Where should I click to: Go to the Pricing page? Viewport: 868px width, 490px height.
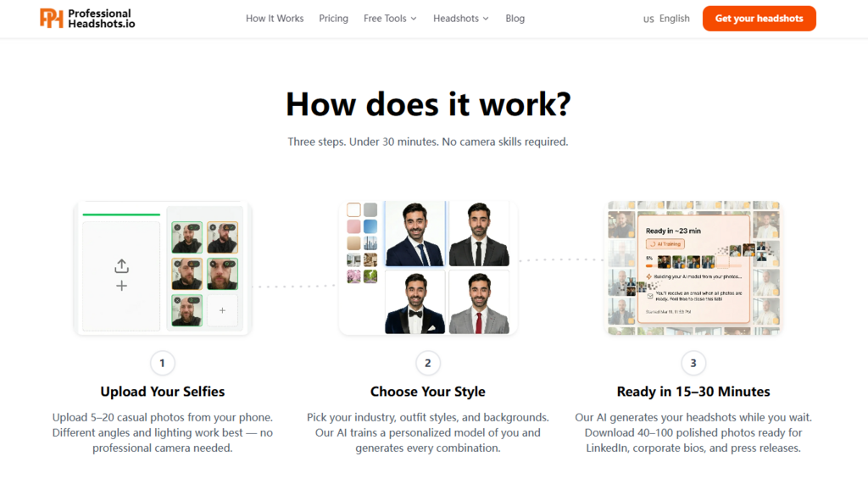[x=333, y=19]
